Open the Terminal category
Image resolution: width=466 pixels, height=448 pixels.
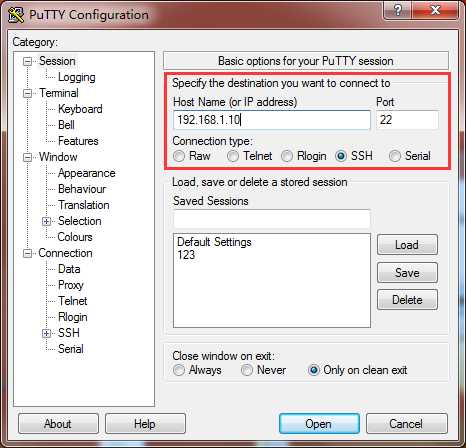(x=59, y=93)
